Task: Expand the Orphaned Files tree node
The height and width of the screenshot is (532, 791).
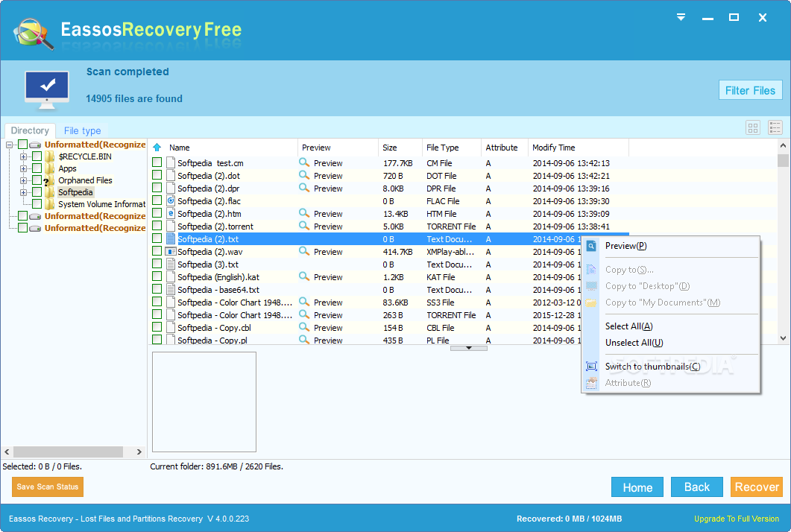Action: point(23,180)
